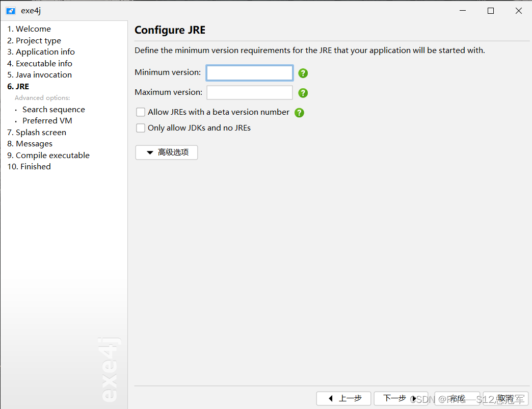Close the exe4j window

click(519, 11)
